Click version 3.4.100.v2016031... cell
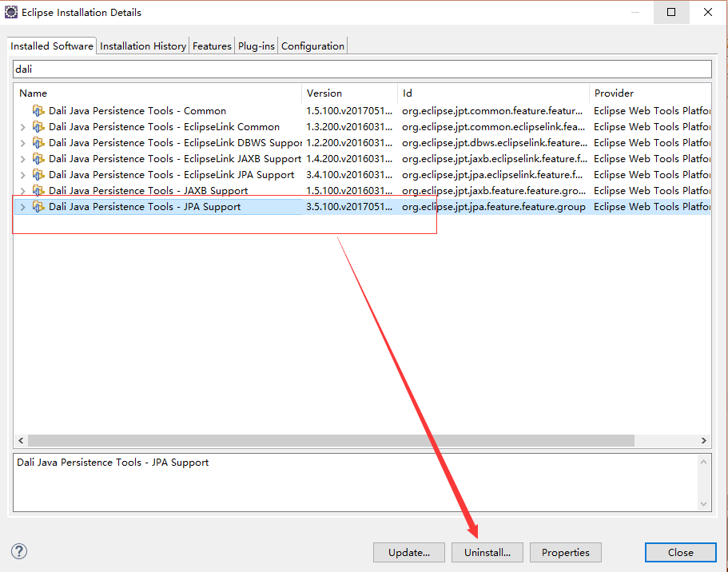Viewport: 728px width, 572px height. click(x=349, y=175)
